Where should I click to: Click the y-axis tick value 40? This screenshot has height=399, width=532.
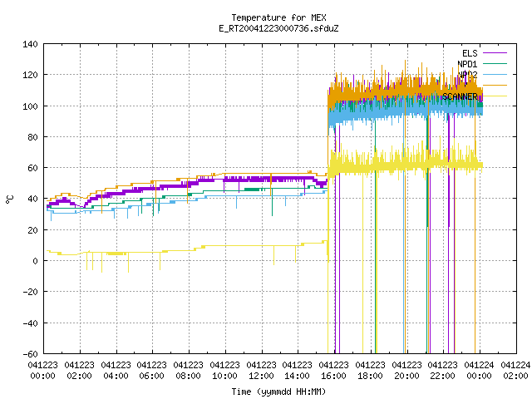[32, 199]
